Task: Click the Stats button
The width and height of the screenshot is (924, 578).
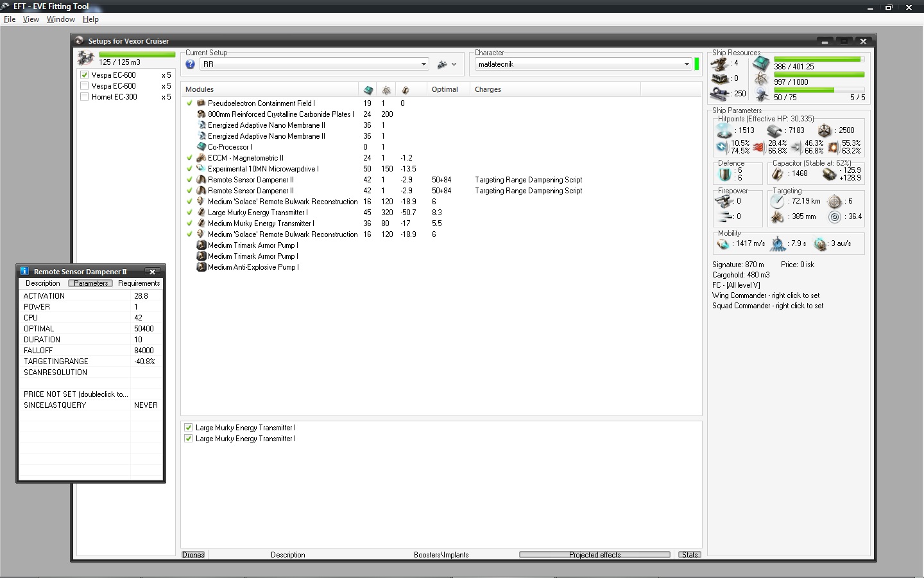Action: coord(690,555)
